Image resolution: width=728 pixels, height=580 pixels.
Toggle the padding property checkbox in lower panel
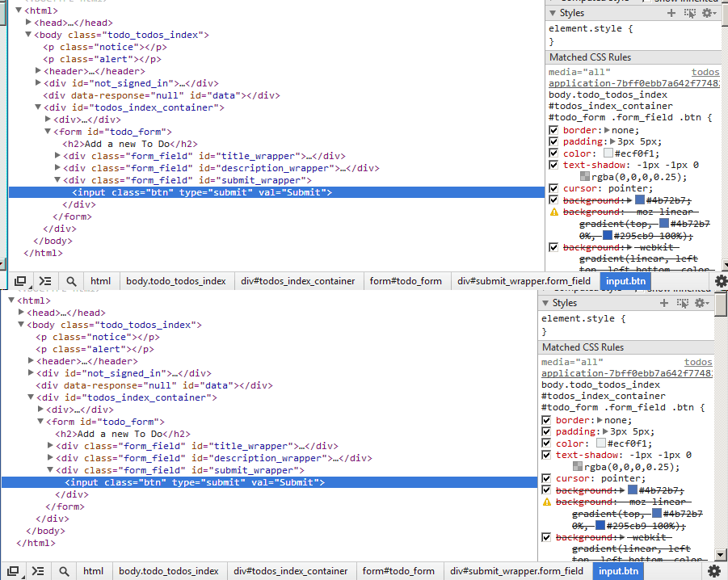pos(546,431)
